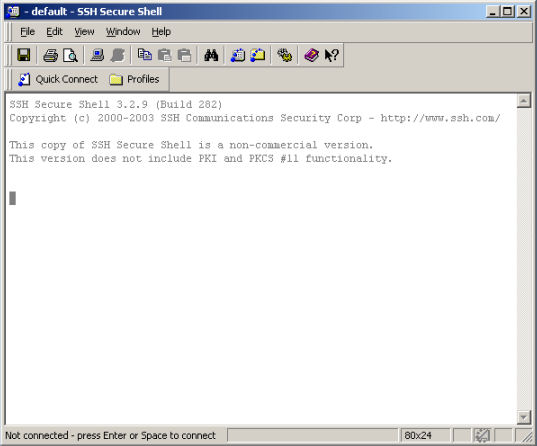Click the scrollbar up arrow
Image resolution: width=537 pixels, height=446 pixels.
pos(523,101)
